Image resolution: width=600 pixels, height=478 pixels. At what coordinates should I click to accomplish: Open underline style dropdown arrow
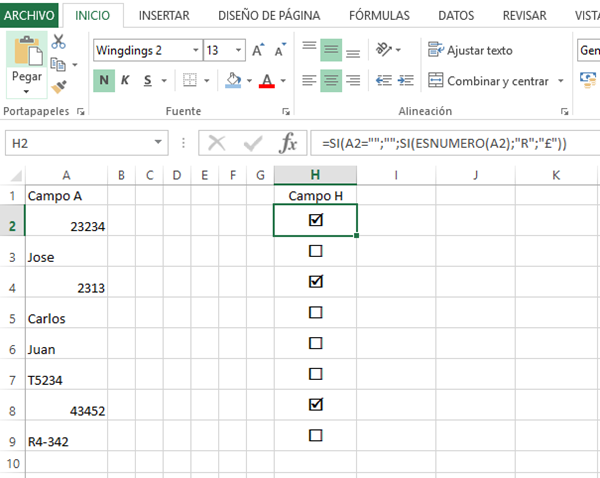164,80
